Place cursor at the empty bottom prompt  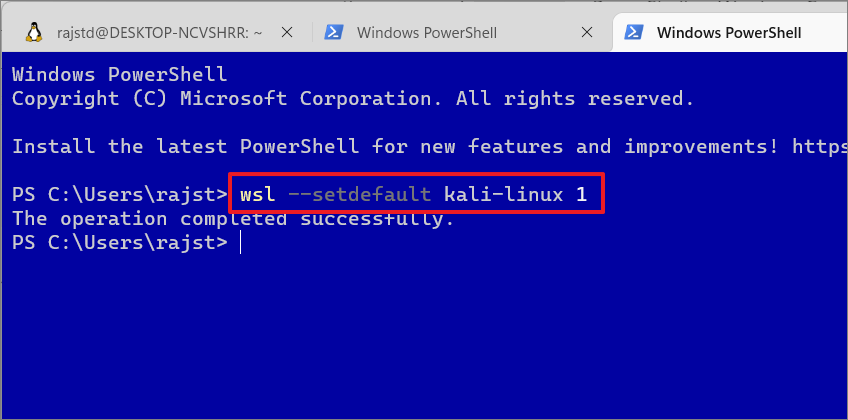pyautogui.click(x=240, y=243)
